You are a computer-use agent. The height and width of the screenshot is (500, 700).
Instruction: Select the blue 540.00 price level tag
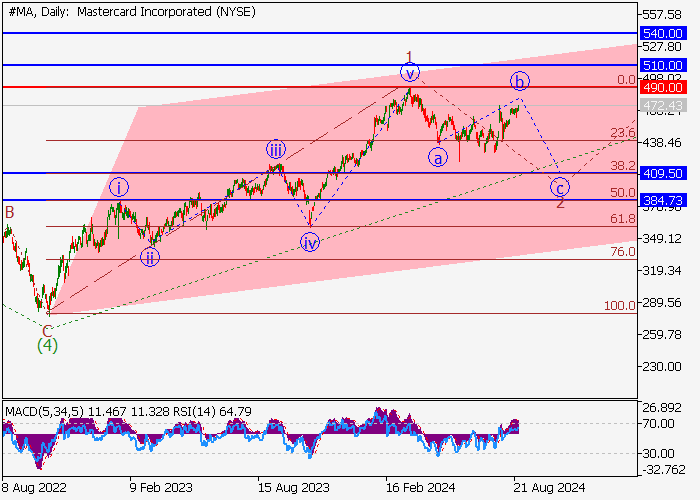point(662,33)
